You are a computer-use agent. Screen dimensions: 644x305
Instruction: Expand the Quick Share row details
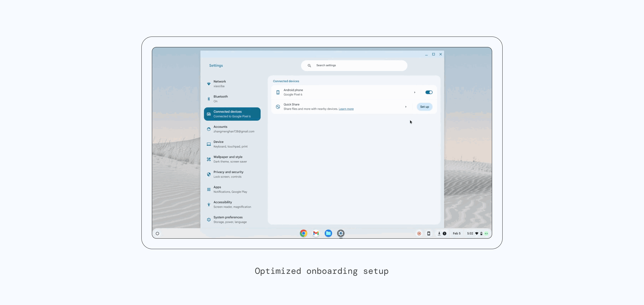click(x=406, y=107)
